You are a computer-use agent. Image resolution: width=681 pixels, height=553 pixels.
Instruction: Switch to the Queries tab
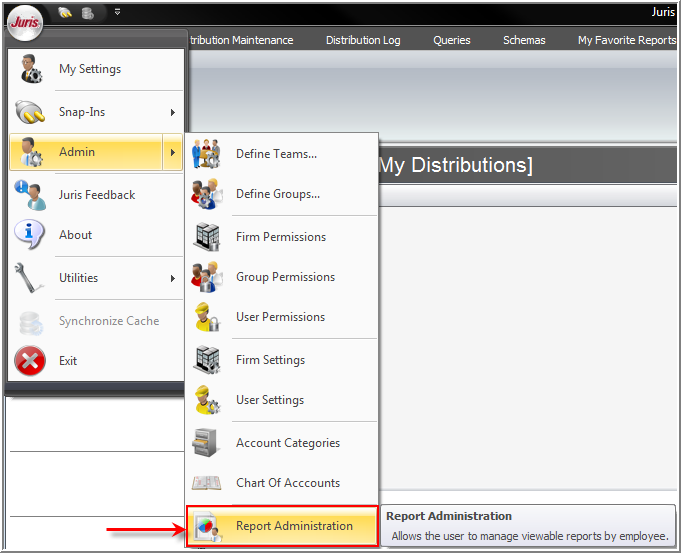coord(452,40)
